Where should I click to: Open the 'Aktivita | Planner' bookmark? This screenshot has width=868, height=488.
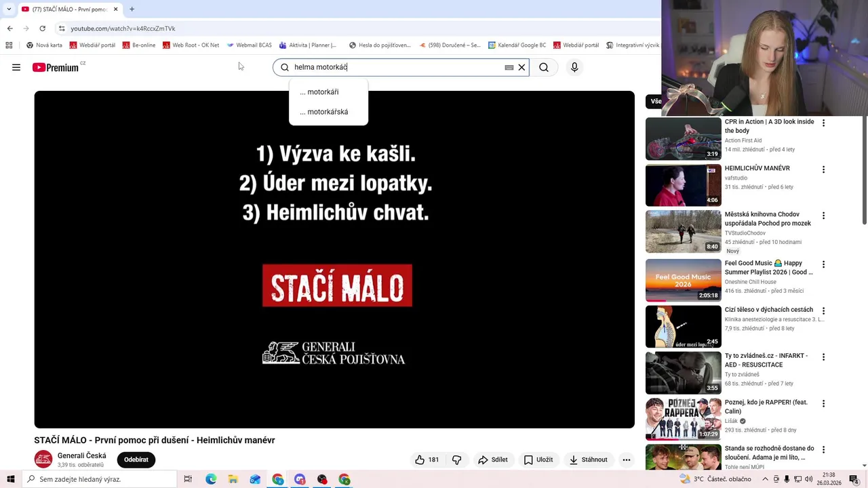coord(308,45)
